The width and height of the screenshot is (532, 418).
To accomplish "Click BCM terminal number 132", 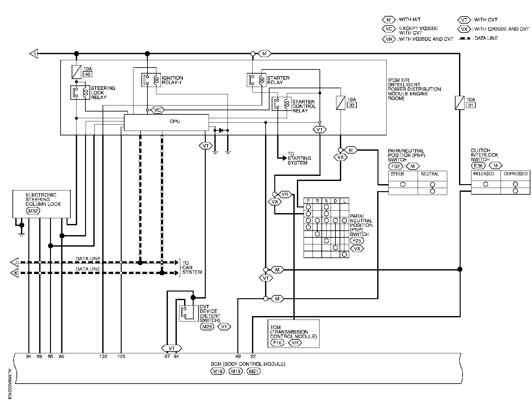I will coord(103,357).
